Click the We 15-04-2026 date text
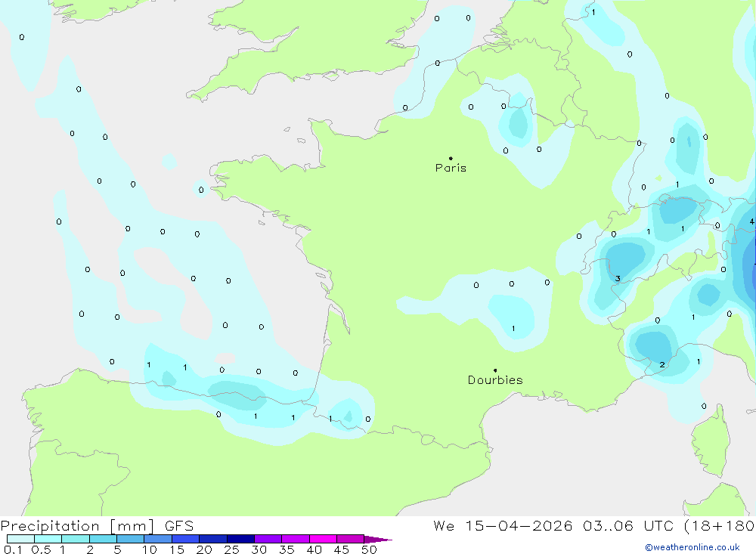The width and height of the screenshot is (756, 554). click(x=503, y=526)
